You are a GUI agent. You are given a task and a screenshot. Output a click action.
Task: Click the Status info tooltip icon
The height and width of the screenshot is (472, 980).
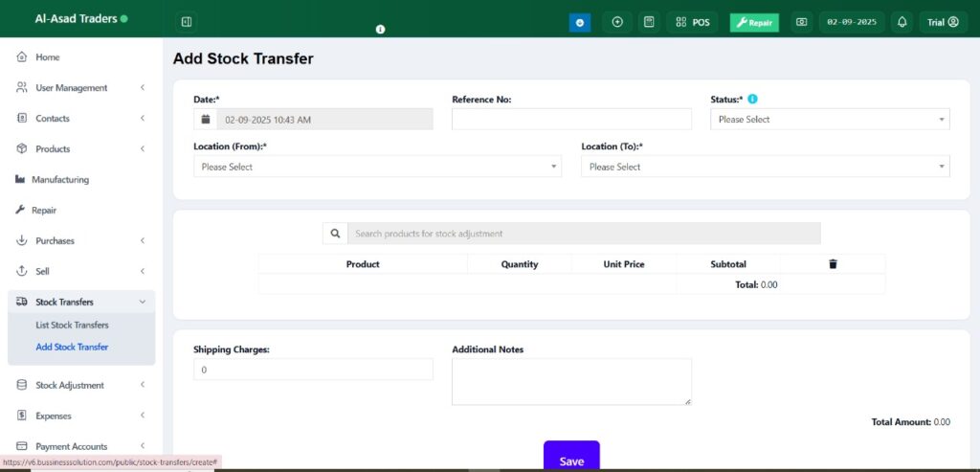(x=752, y=99)
